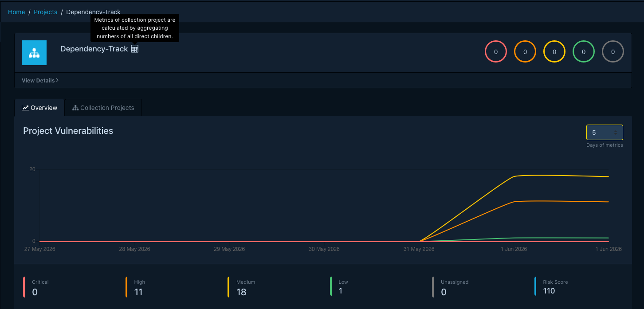Click the Medium count value 18
Viewport: 644px width, 309px height.
[x=241, y=292]
